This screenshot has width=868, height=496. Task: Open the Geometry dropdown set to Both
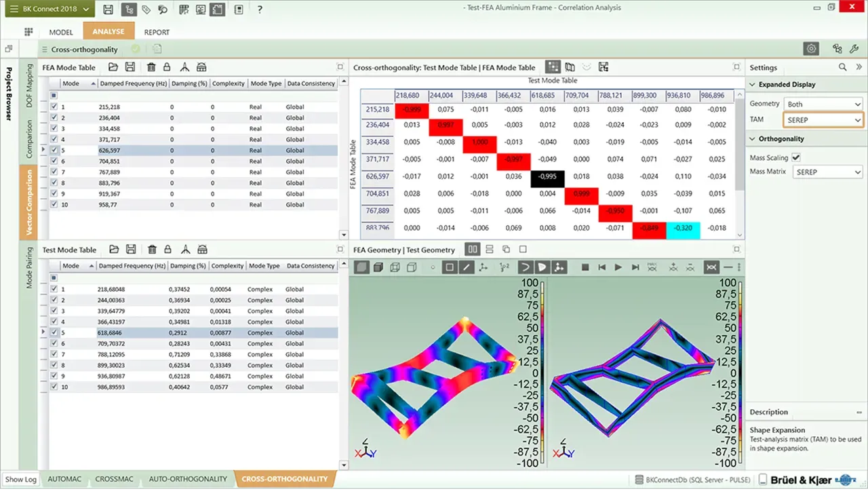click(823, 104)
